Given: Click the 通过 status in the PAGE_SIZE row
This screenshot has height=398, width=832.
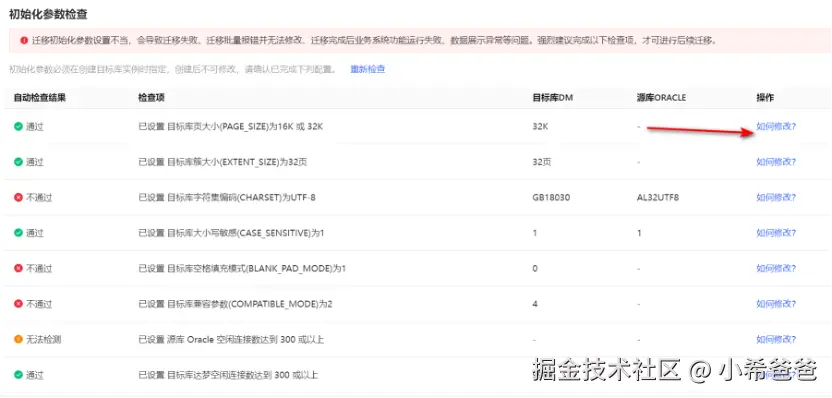Looking at the screenshot, I should pos(35,127).
